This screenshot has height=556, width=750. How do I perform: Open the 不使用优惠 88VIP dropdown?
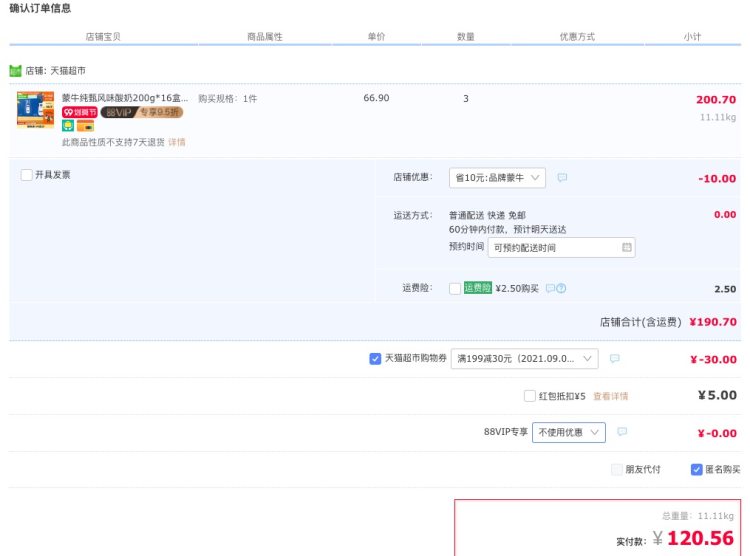[x=568, y=433]
